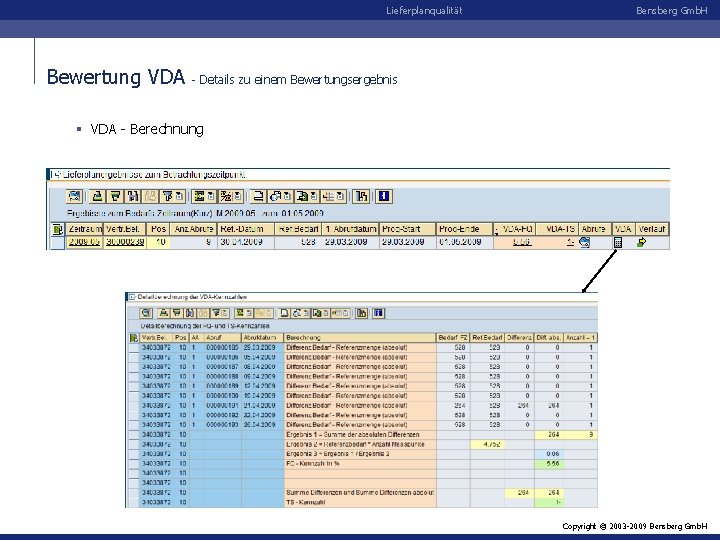This screenshot has height=540, width=720.
Task: Click 'TS - Kennzahl' row text
Action: click(305, 502)
